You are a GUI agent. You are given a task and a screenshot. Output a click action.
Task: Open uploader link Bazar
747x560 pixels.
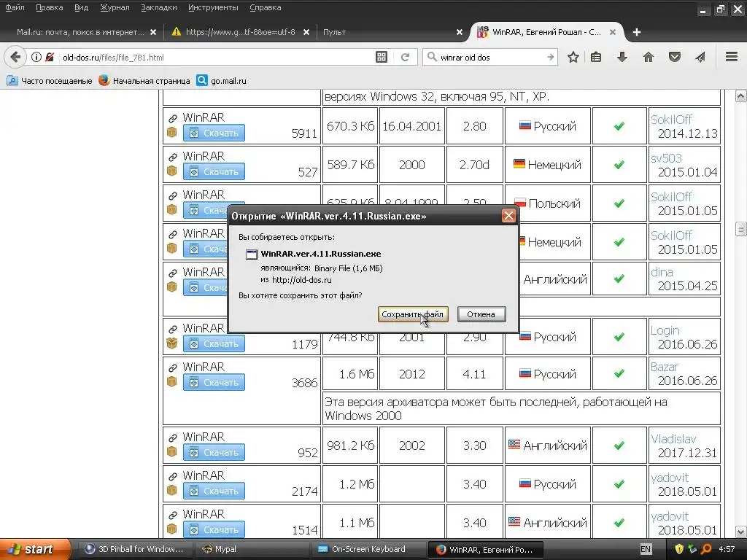(665, 367)
